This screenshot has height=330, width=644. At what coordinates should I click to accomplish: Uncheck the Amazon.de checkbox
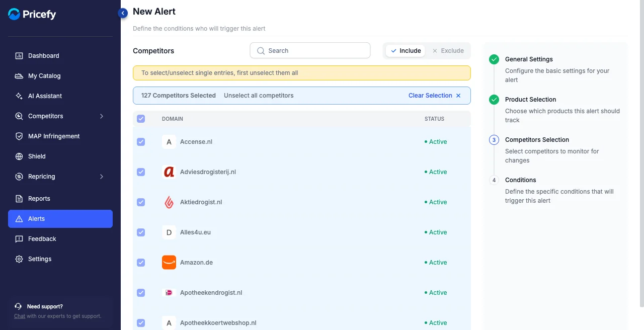(141, 263)
